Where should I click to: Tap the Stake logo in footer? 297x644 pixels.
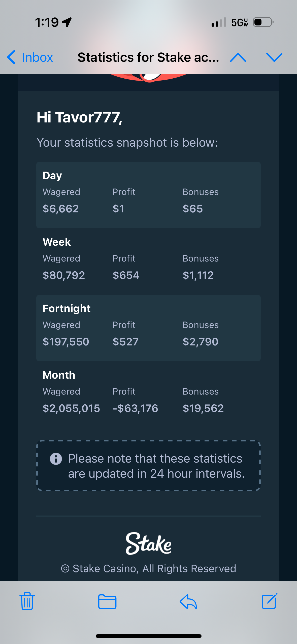point(149,543)
